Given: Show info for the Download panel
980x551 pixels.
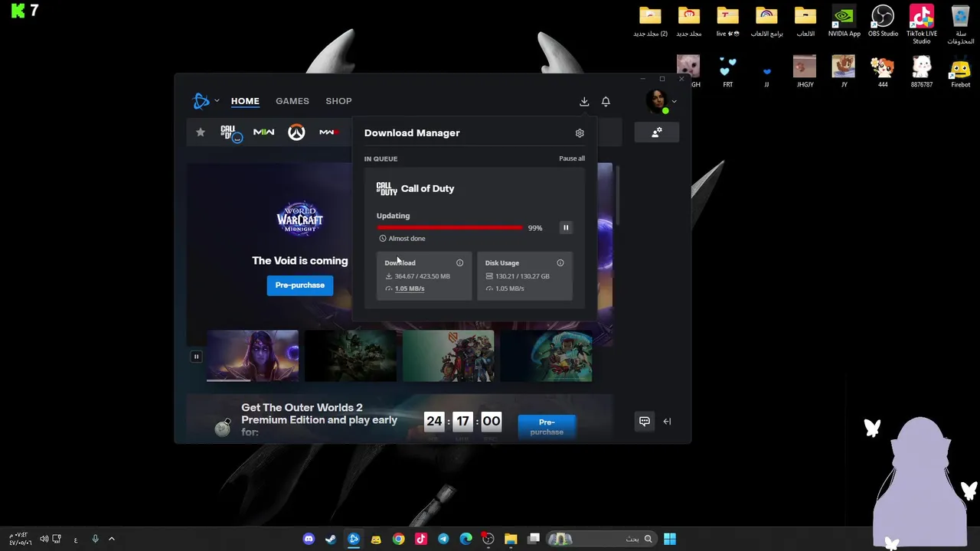Looking at the screenshot, I should (459, 262).
